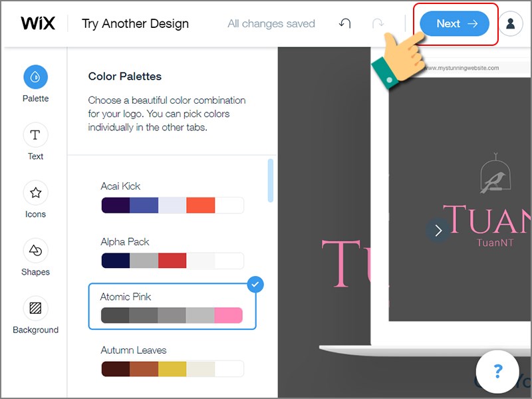Open the Palette tab icon
Screen dimensions: 532x399
(35, 77)
